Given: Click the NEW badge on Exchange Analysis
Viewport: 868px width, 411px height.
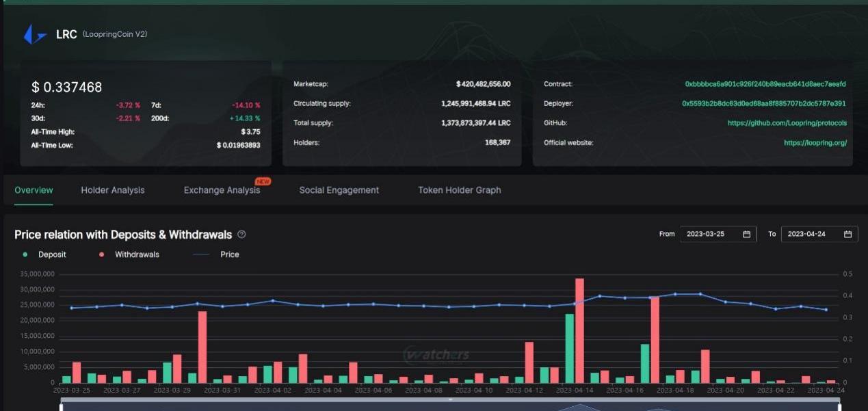Looking at the screenshot, I should 263,181.
